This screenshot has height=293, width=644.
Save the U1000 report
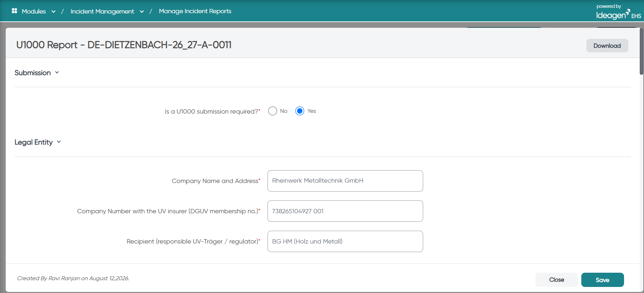coord(602,280)
